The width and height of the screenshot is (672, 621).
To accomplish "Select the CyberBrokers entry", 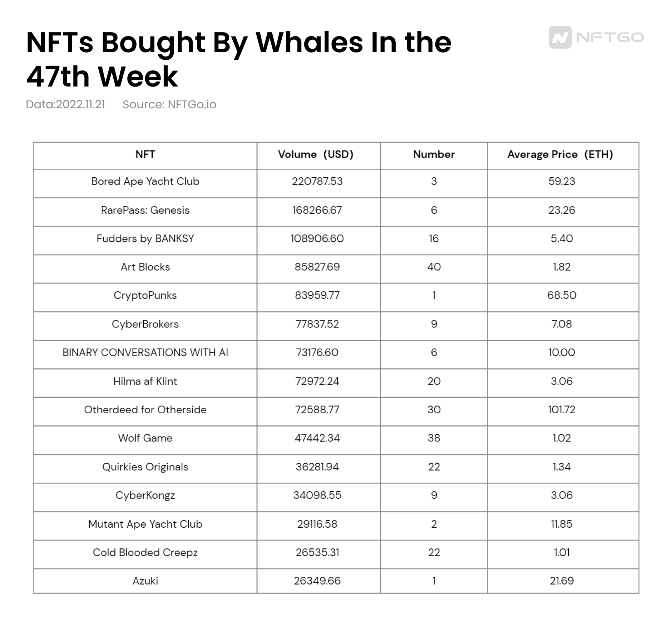I will 145,324.
